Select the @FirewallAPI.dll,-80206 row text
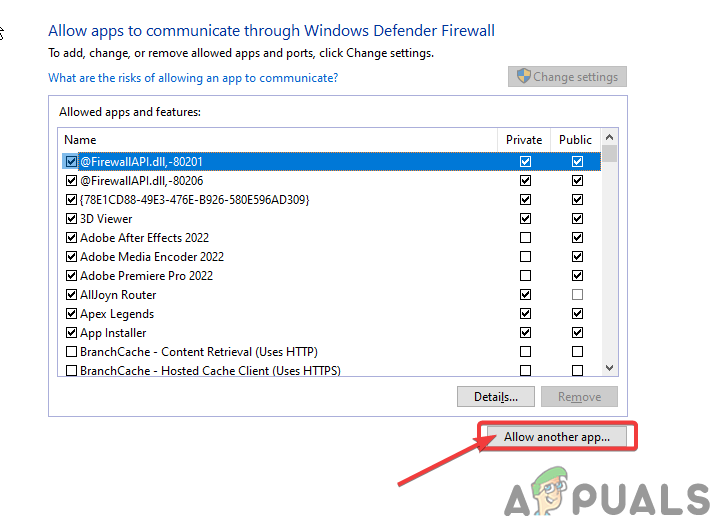The height and width of the screenshot is (525, 716). pos(142,181)
